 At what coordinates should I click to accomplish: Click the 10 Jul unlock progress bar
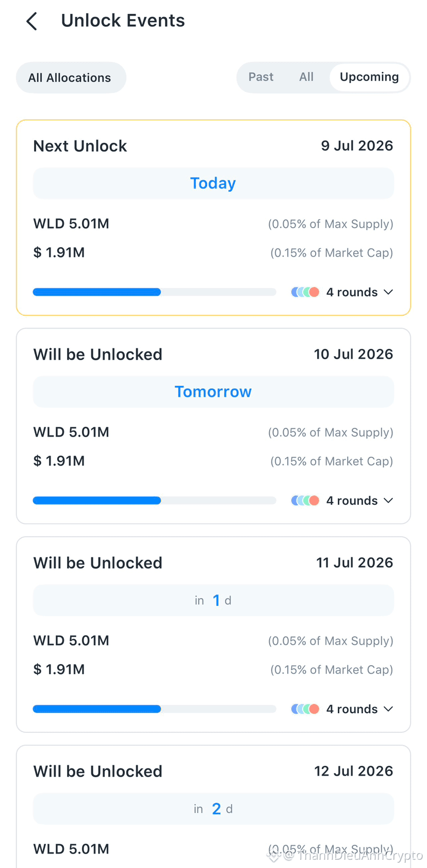tap(155, 501)
